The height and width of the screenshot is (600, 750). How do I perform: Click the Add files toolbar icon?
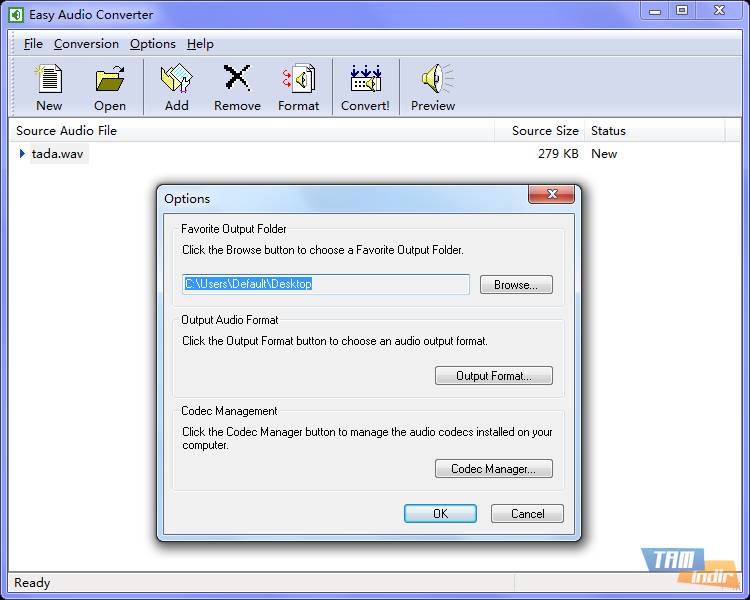point(176,80)
